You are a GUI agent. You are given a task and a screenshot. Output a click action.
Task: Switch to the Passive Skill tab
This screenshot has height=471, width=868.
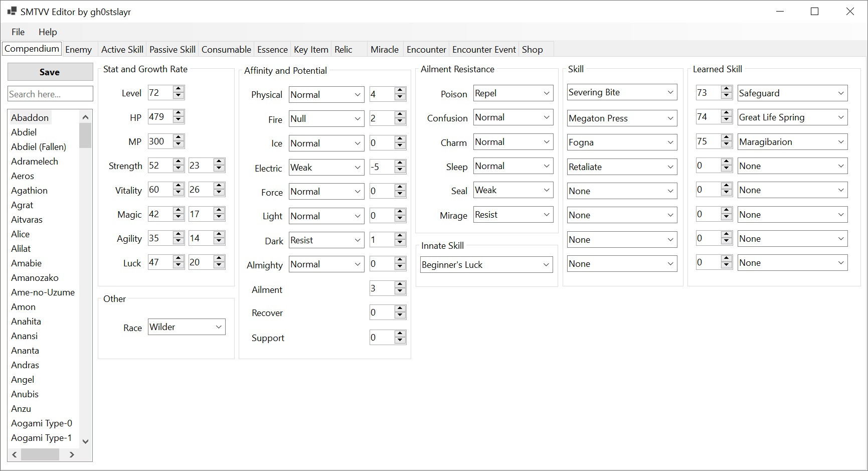point(172,49)
